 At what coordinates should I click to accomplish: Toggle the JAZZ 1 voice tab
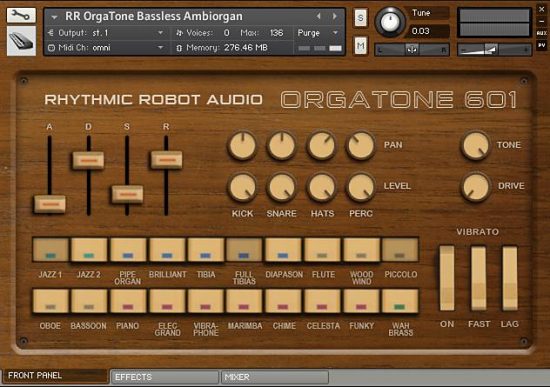(x=51, y=250)
